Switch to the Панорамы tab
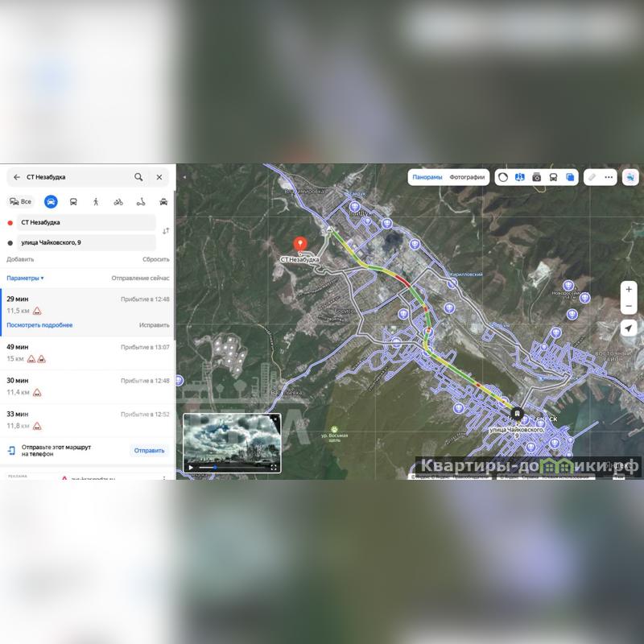644x644 pixels. (427, 177)
